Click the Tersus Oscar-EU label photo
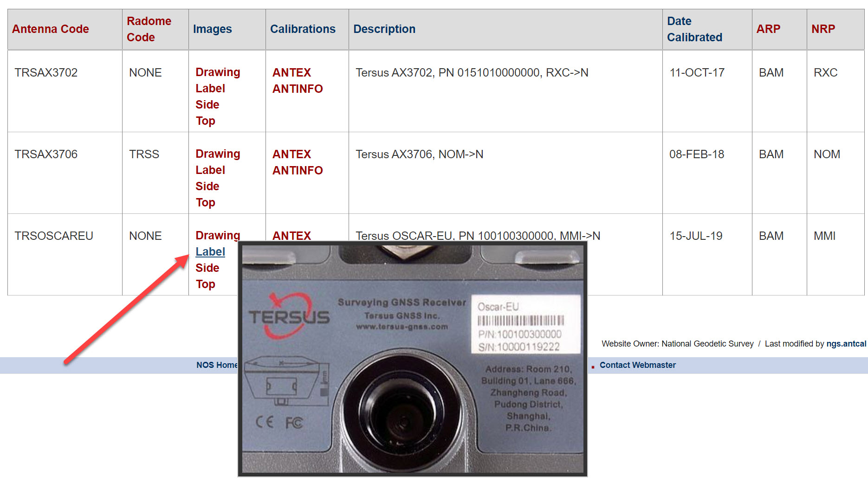 pos(412,359)
